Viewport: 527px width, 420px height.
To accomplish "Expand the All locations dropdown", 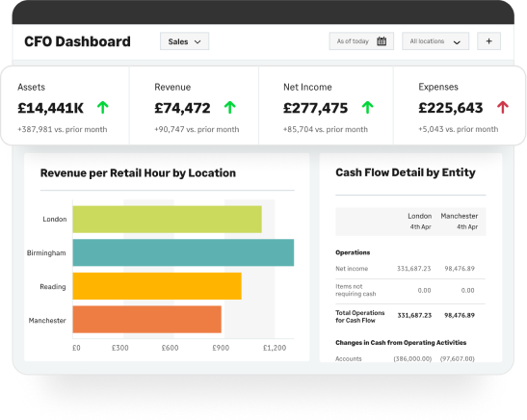I will pos(435,41).
